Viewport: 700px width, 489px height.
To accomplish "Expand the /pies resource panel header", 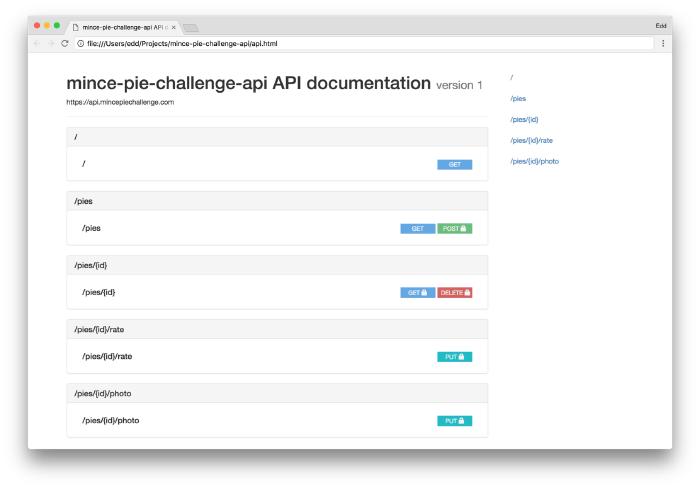I will (x=277, y=201).
